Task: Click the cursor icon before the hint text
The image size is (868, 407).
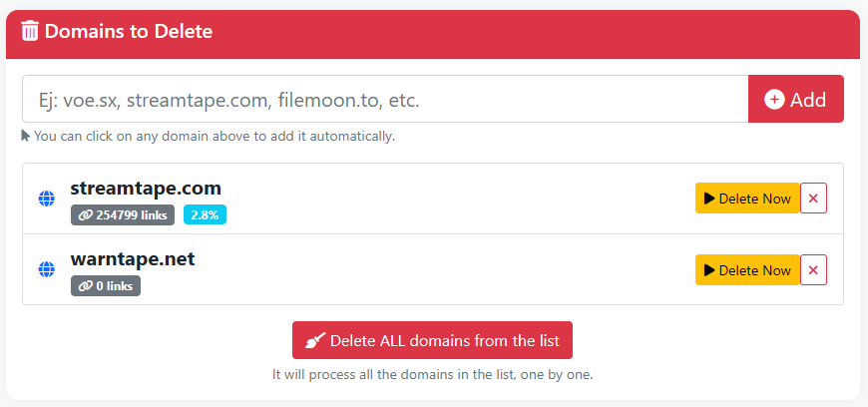Action: [26, 136]
